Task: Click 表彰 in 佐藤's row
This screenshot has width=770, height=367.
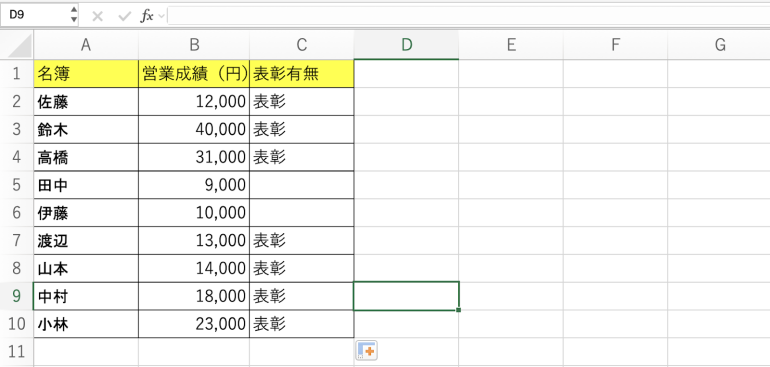Action: (x=302, y=102)
